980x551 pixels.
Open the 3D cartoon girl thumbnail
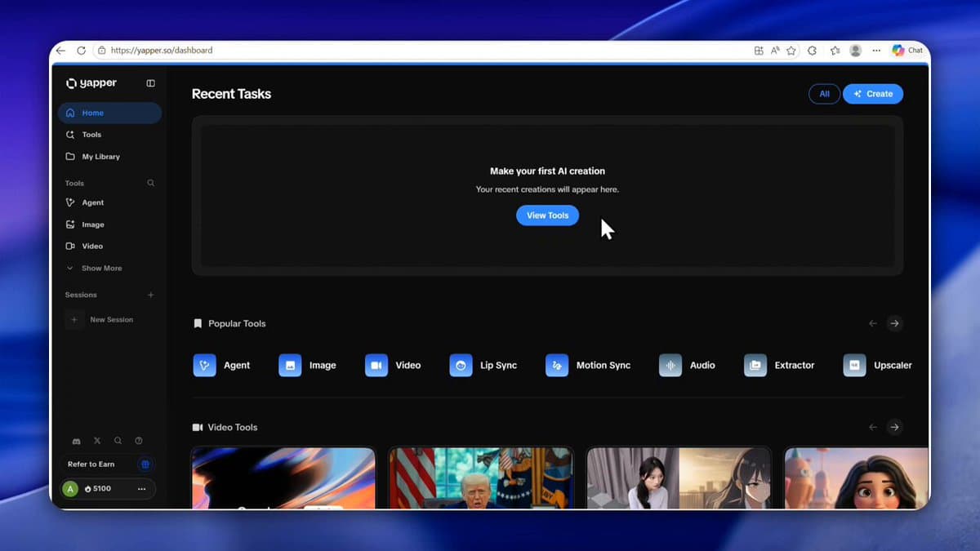857,478
